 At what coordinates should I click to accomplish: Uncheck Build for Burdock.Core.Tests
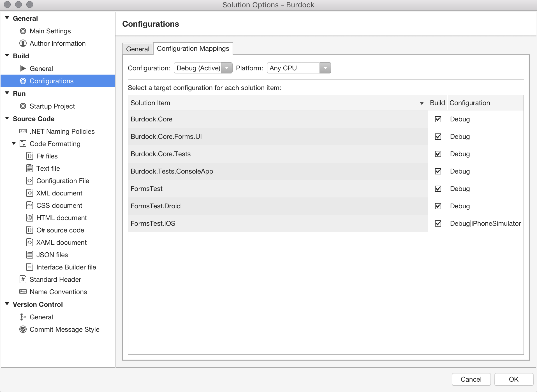click(438, 154)
